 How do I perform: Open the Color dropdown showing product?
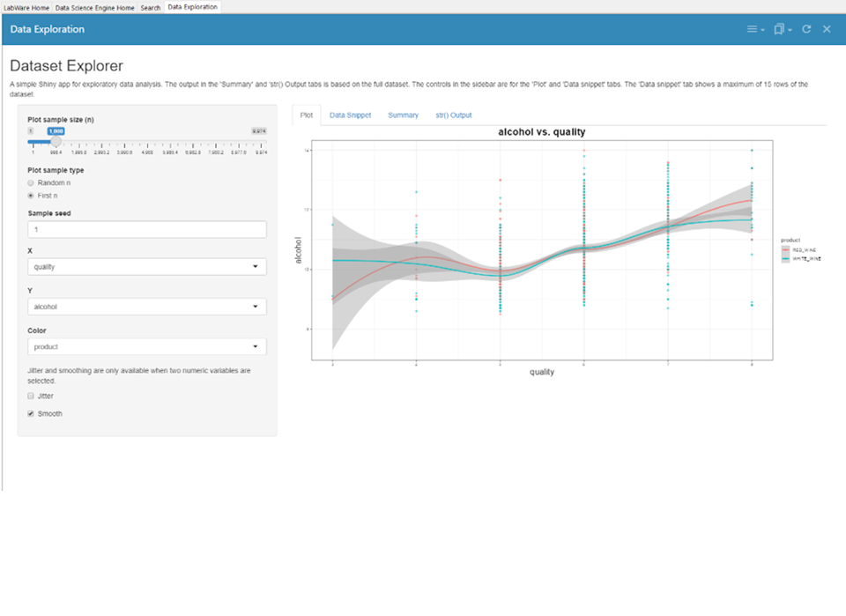pos(146,346)
